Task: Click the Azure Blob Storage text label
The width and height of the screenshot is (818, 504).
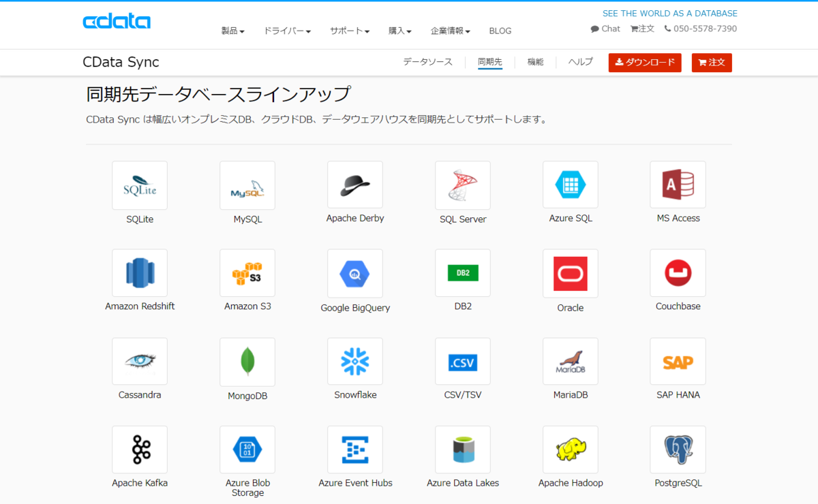Action: click(247, 488)
